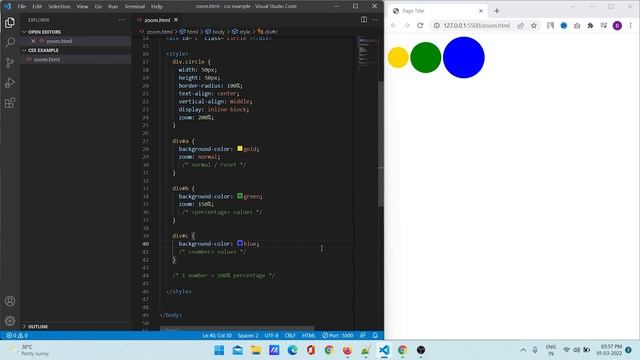Click errors and warnings status bar indicator
Viewport: 640px width, 360px height.
coord(17,336)
